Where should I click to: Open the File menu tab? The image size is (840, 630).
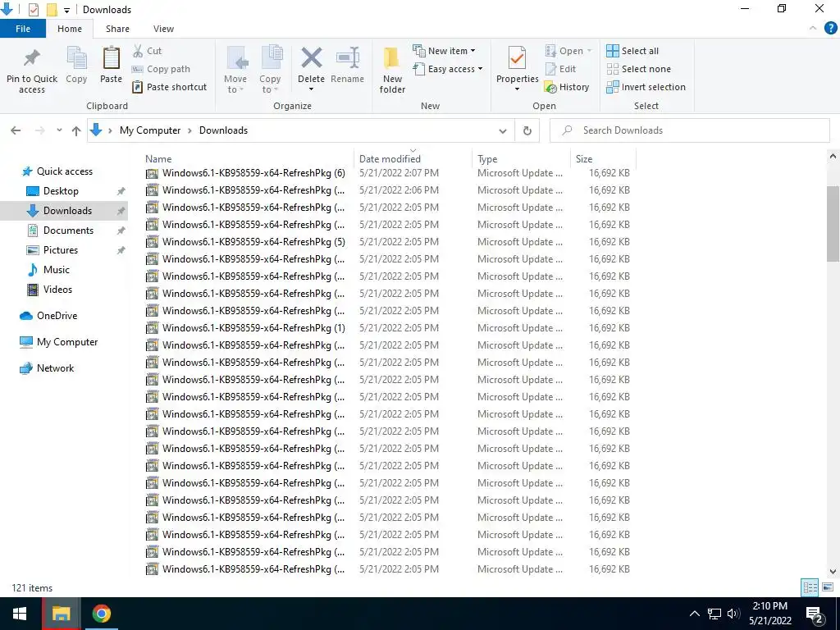tap(23, 29)
